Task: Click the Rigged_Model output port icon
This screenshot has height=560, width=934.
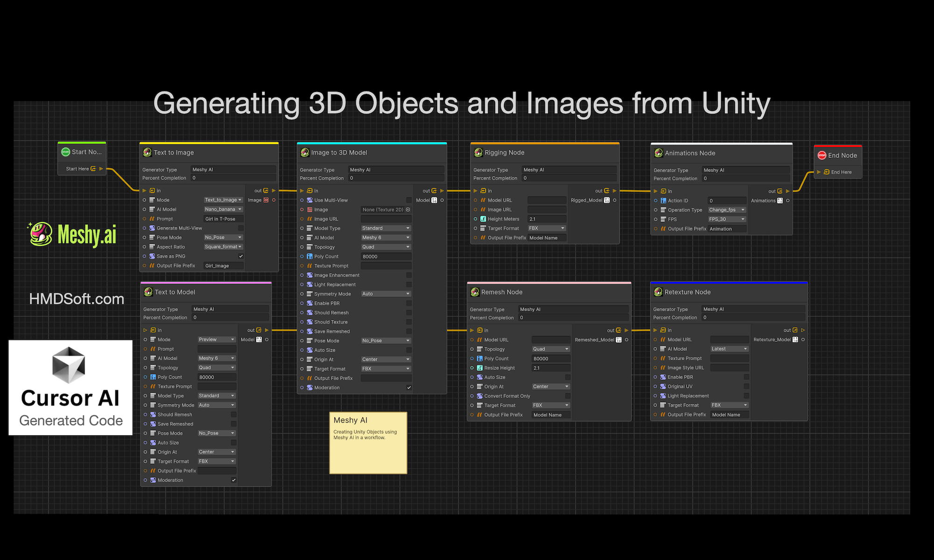Action: pos(607,200)
